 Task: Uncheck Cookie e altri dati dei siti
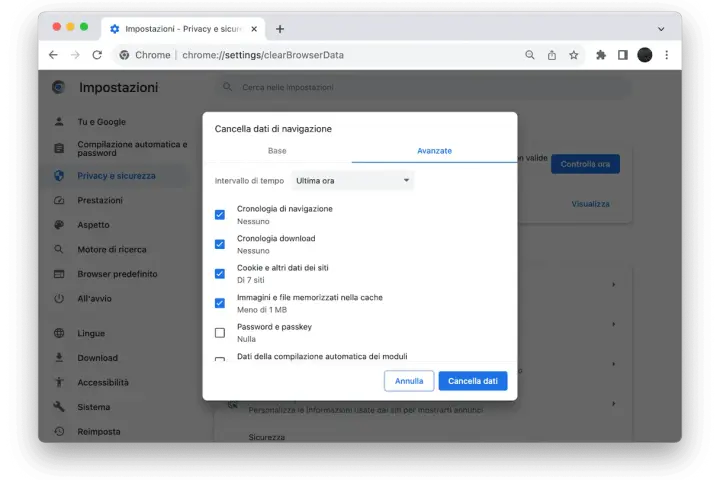tap(220, 274)
